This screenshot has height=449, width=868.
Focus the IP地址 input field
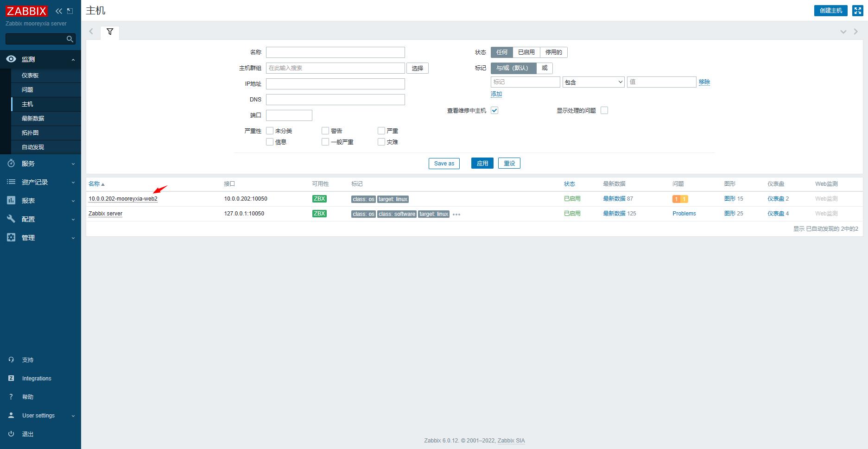(x=336, y=84)
